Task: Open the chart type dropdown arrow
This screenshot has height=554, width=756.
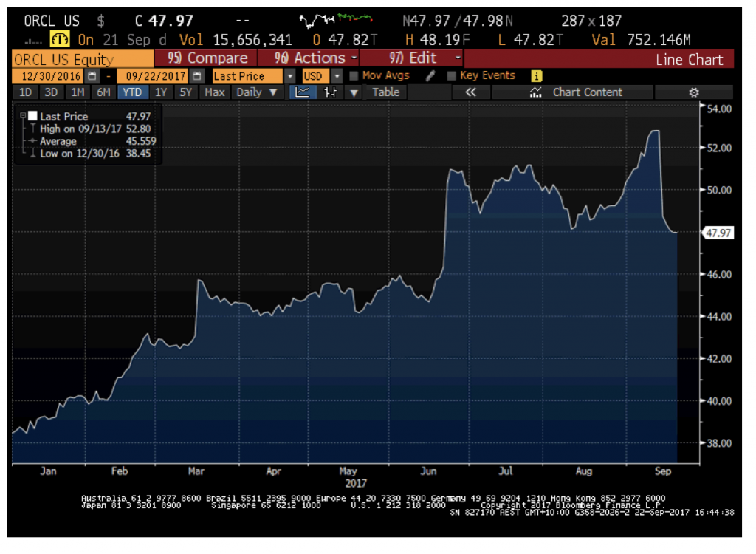Action: click(x=354, y=92)
